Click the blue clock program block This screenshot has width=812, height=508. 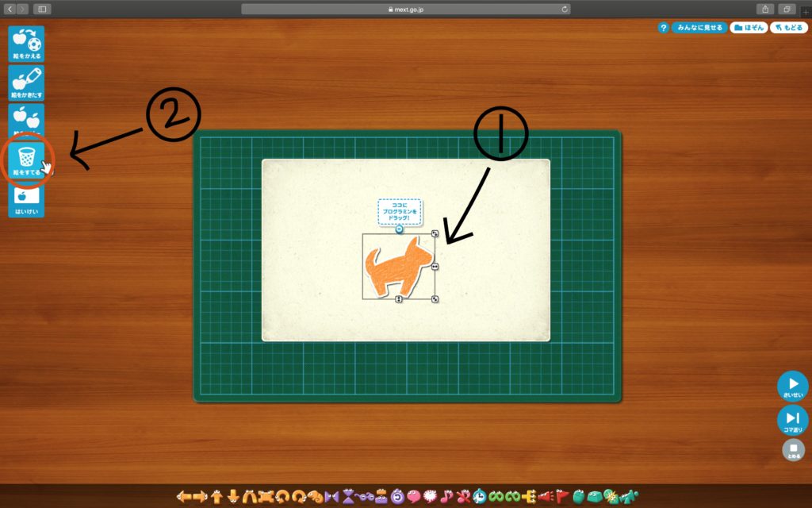480,497
